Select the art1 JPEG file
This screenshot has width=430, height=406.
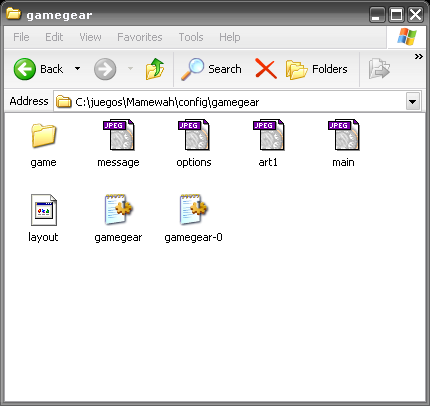coord(268,135)
